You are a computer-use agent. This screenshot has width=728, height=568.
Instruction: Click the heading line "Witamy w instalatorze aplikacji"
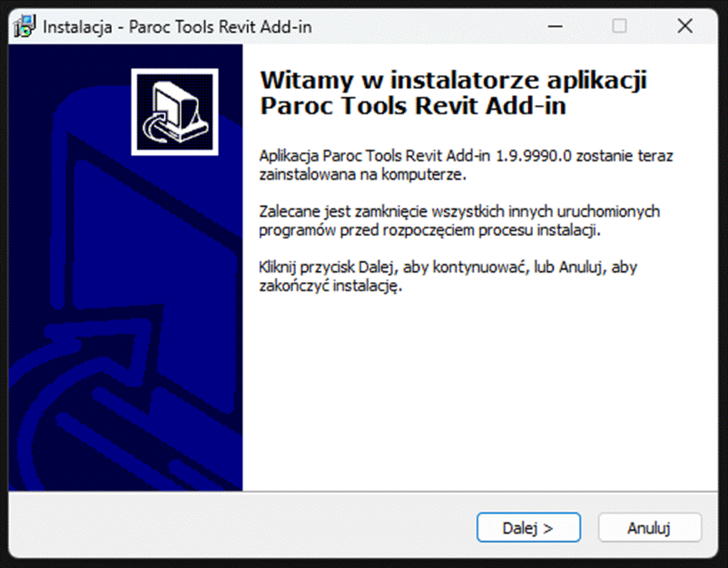(x=453, y=79)
